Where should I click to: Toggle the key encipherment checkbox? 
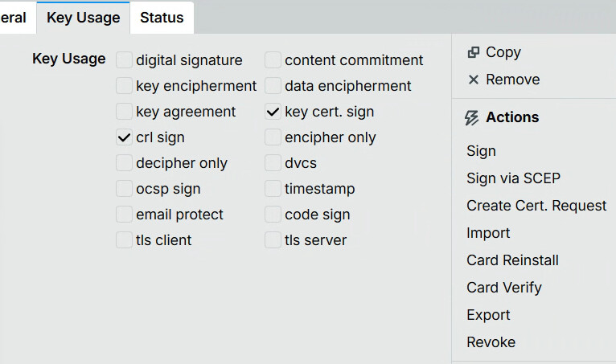coord(124,86)
